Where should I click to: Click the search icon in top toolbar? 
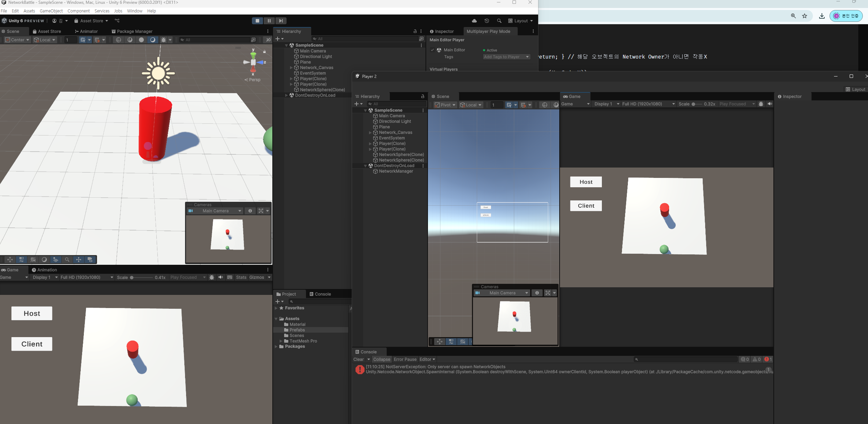[x=499, y=21]
